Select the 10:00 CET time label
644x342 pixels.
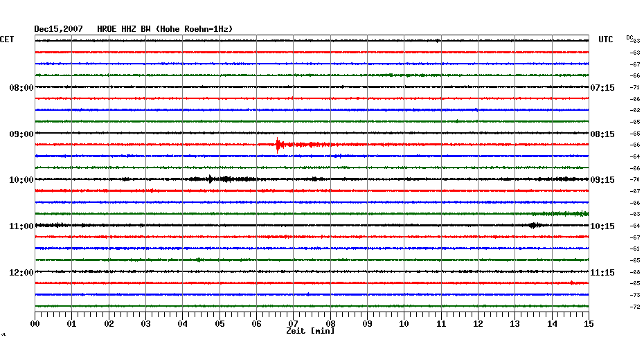21,180
